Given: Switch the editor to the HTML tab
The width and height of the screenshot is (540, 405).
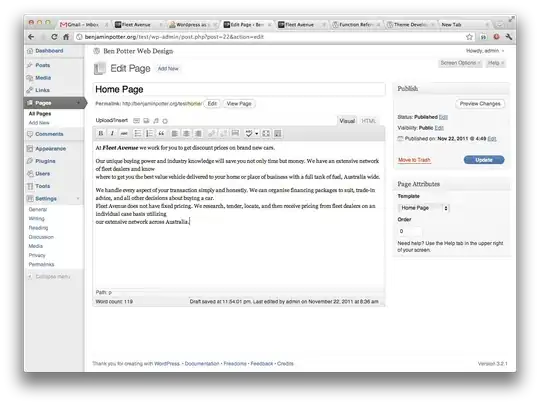Looking at the screenshot, I should click(x=368, y=121).
